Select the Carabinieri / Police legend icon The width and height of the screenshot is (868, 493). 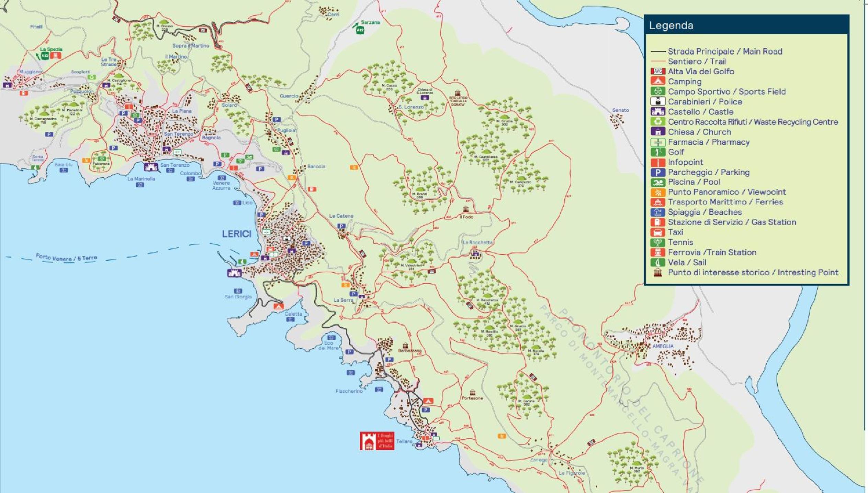point(658,102)
